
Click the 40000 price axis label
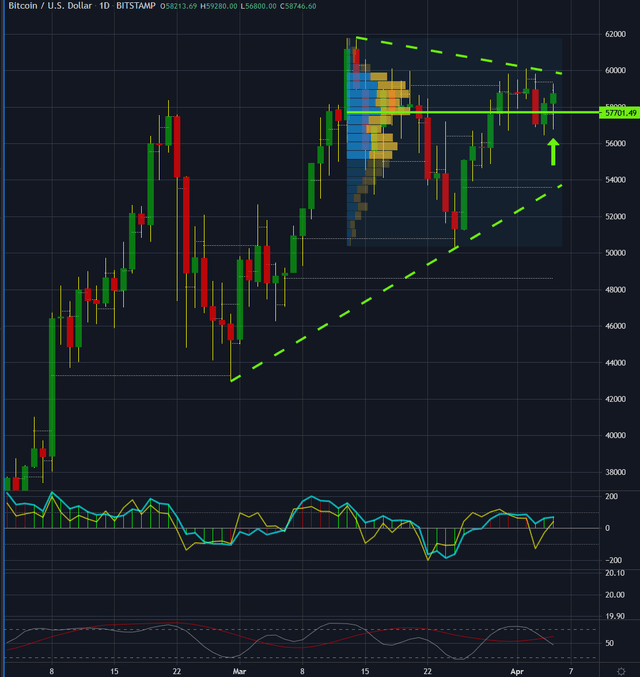pyautogui.click(x=615, y=435)
